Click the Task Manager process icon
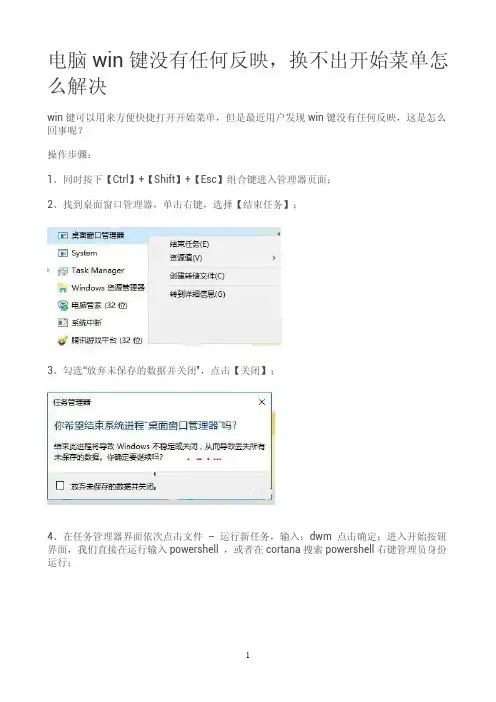Screen dimensions: 496x702 63,270
